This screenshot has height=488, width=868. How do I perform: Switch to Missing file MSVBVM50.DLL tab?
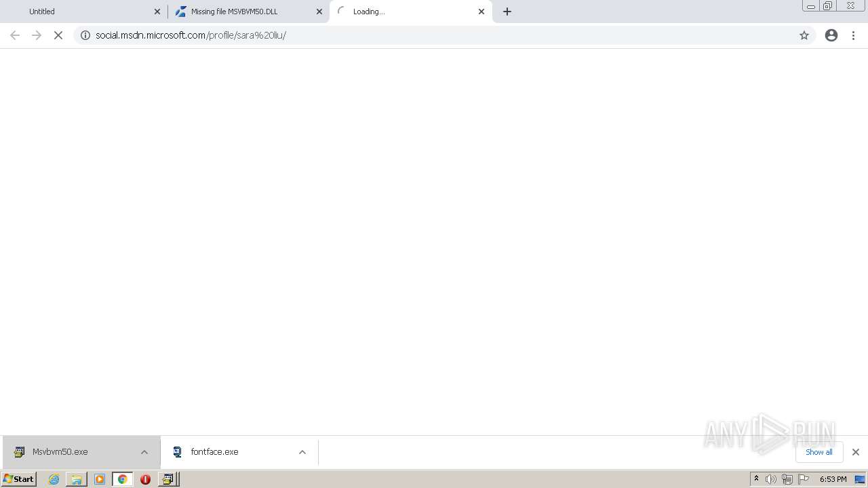(x=248, y=12)
